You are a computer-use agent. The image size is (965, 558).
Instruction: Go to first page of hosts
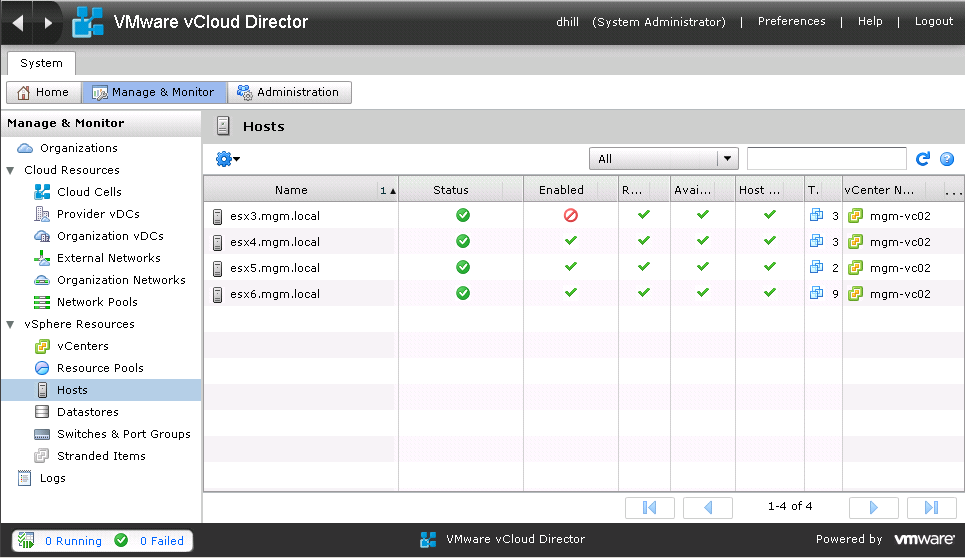(650, 508)
